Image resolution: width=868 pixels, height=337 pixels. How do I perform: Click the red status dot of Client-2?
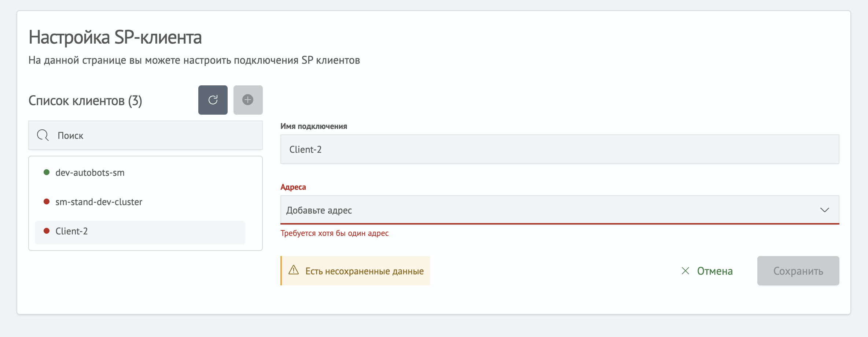point(47,231)
